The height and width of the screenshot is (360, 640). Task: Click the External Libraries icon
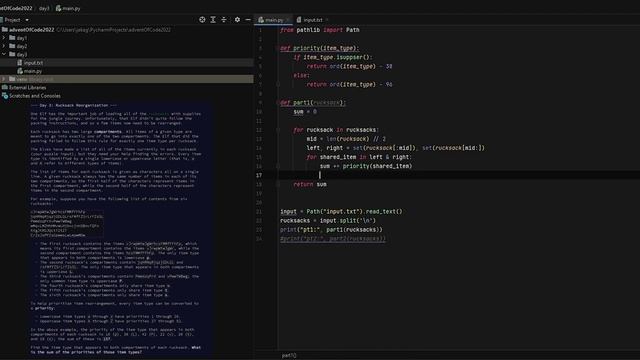(5, 87)
